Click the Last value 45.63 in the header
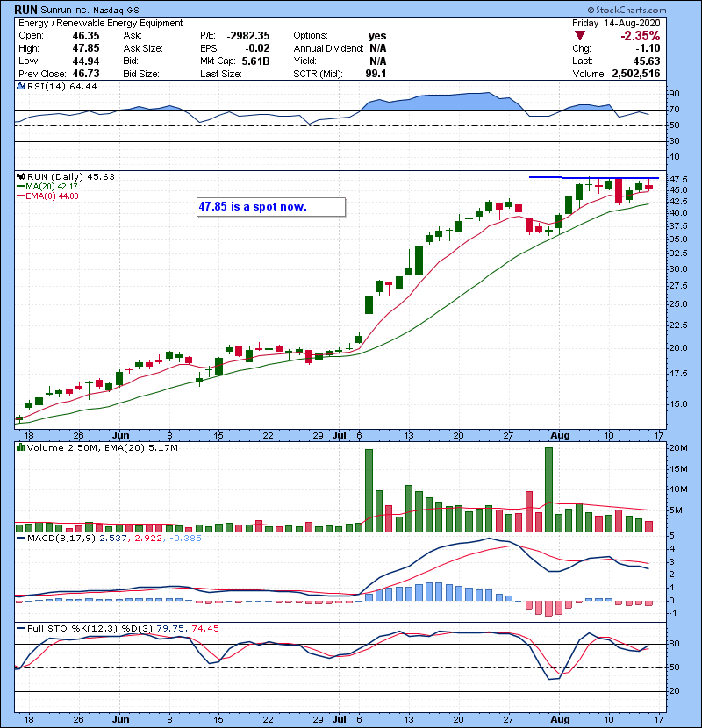This screenshot has width=702, height=728. point(647,61)
